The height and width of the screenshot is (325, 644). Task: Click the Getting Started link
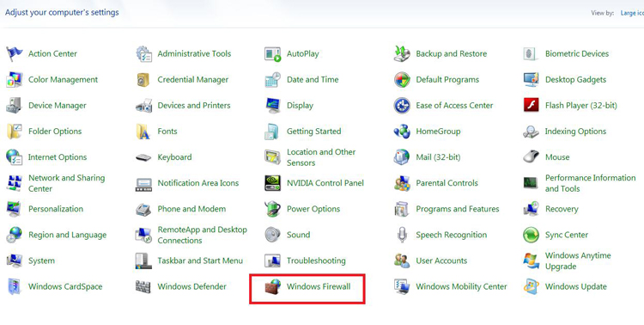[x=313, y=132]
